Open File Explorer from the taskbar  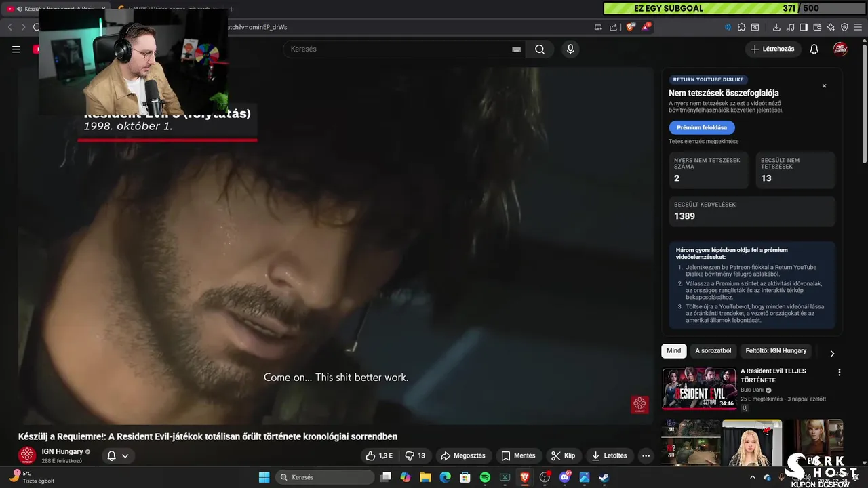[425, 477]
